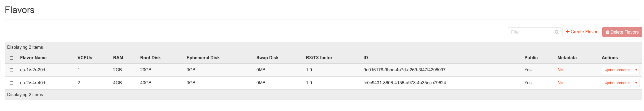The width and height of the screenshot is (644, 111).
Task: Sort by the Swap Disk column header
Action: pos(267,58)
